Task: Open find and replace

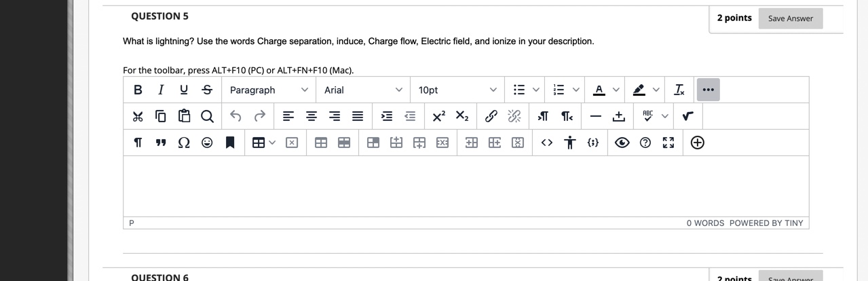Action: coord(207,117)
